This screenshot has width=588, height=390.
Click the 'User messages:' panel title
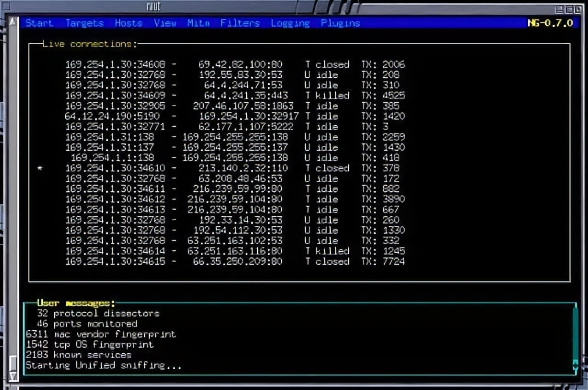76,303
